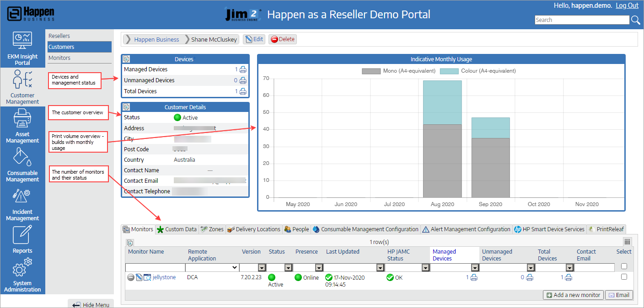Click the search magnifying glass icon
This screenshot has width=644, height=308.
636,20
